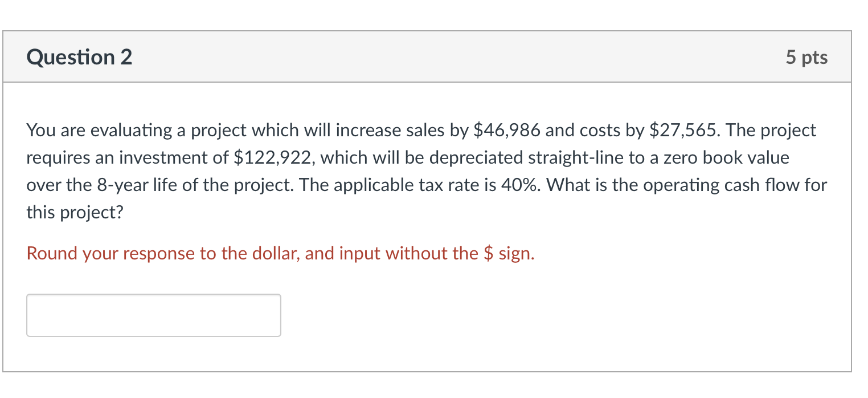Click inside the answer box below the question

(x=153, y=315)
